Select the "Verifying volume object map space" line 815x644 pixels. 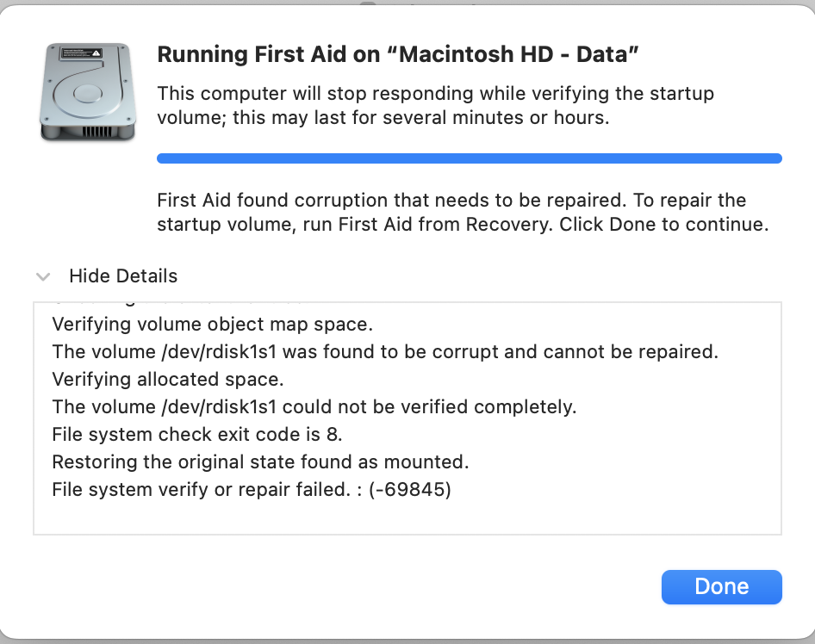click(212, 325)
